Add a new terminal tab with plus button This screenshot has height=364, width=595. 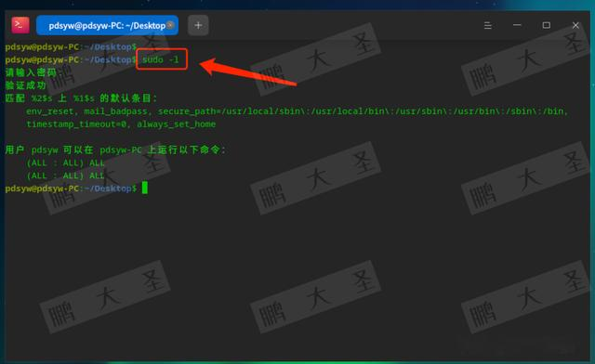click(x=198, y=25)
